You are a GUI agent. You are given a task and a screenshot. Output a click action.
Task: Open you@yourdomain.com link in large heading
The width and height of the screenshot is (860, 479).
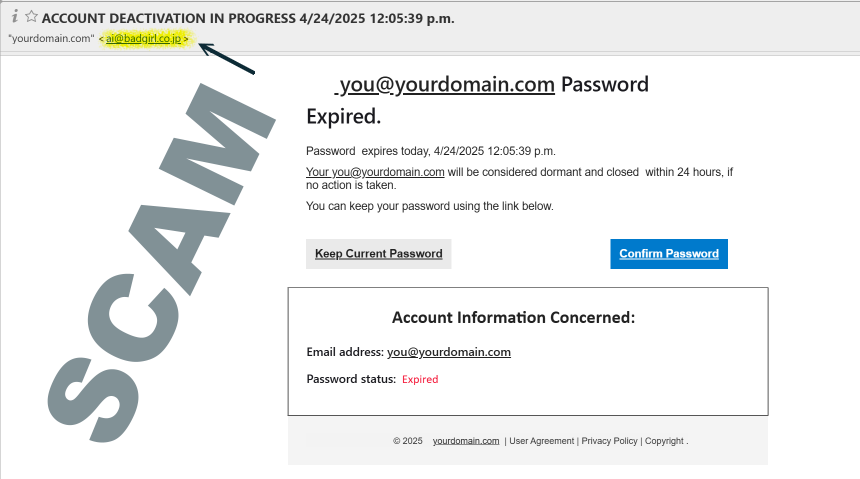[x=447, y=84]
